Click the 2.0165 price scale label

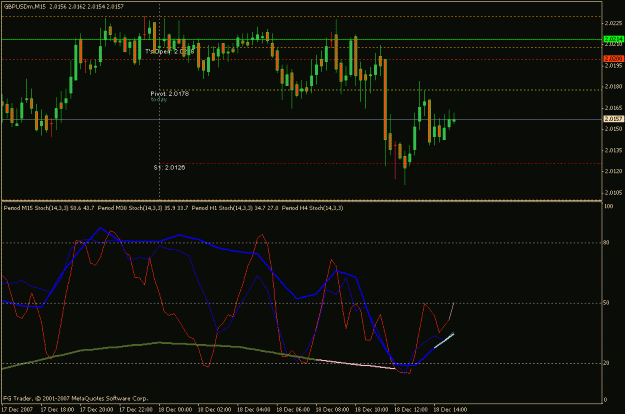614,108
